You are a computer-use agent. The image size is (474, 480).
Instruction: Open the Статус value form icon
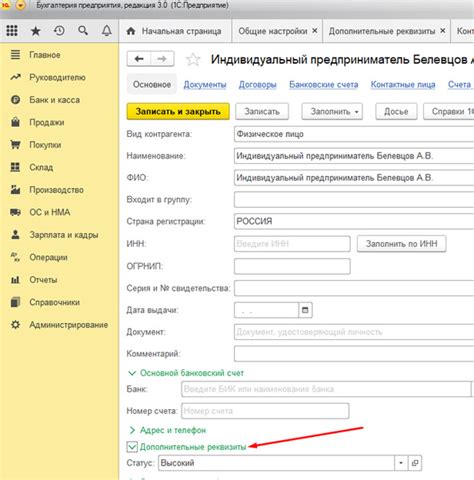pyautogui.click(x=415, y=463)
